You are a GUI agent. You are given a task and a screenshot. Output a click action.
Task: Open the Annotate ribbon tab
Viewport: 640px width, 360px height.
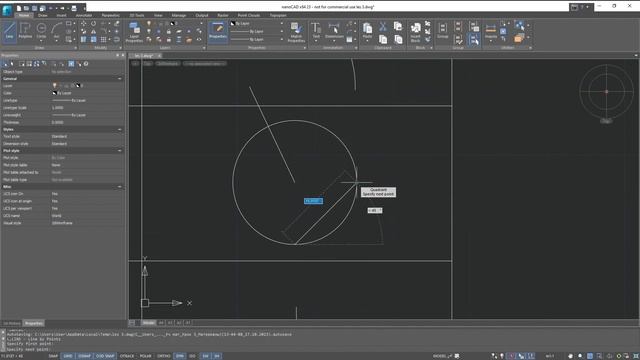pyautogui.click(x=84, y=15)
